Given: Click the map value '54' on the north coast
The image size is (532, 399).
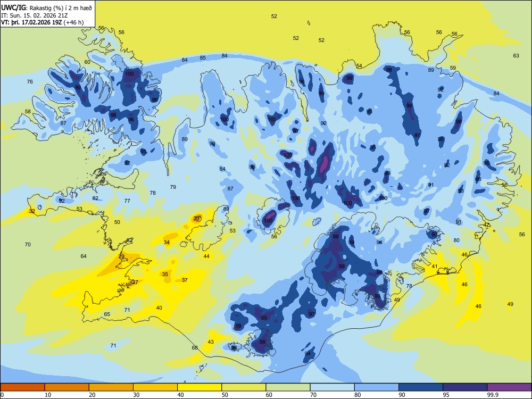Looking at the screenshot, I should [359, 66].
